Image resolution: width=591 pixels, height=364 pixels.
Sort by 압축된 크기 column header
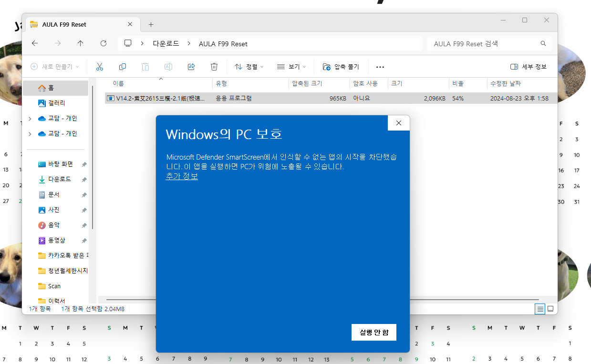(307, 83)
